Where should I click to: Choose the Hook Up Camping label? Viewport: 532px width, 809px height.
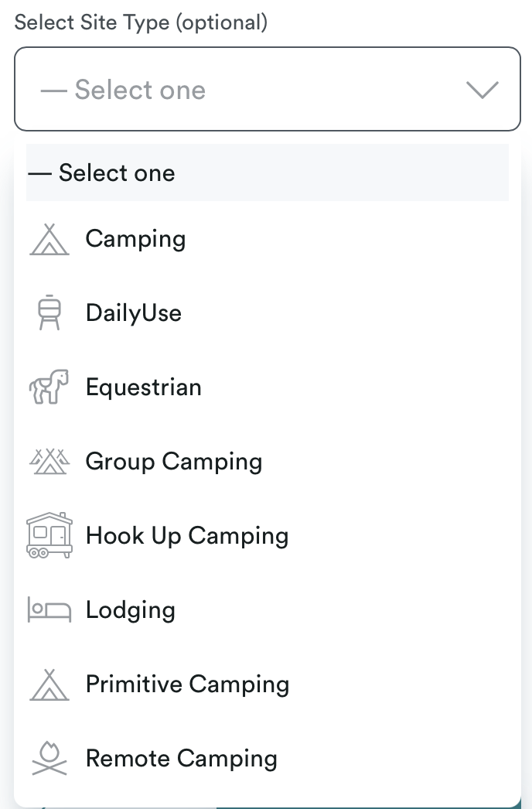click(187, 535)
